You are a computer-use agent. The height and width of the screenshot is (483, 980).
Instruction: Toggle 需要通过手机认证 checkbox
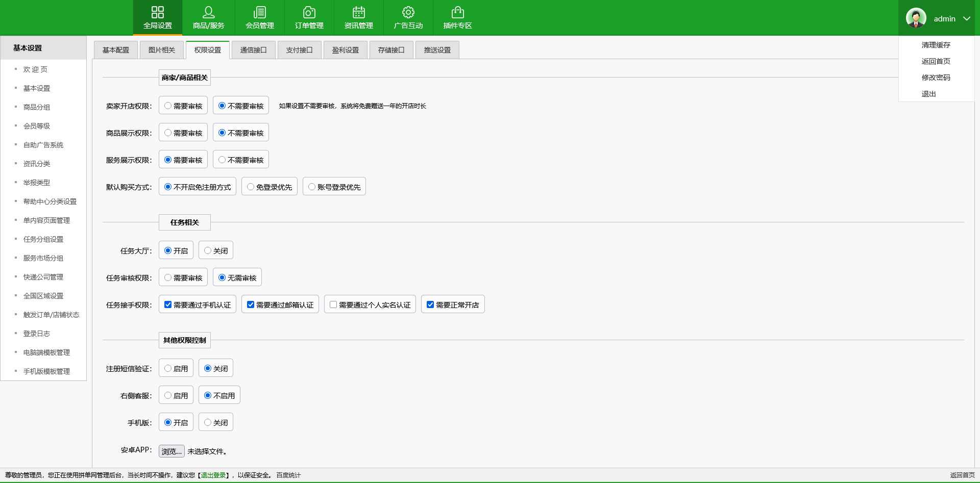coord(168,304)
